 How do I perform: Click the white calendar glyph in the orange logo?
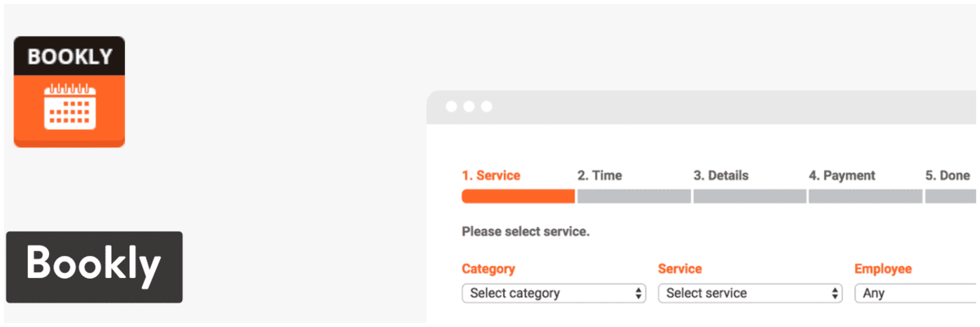coord(69,106)
